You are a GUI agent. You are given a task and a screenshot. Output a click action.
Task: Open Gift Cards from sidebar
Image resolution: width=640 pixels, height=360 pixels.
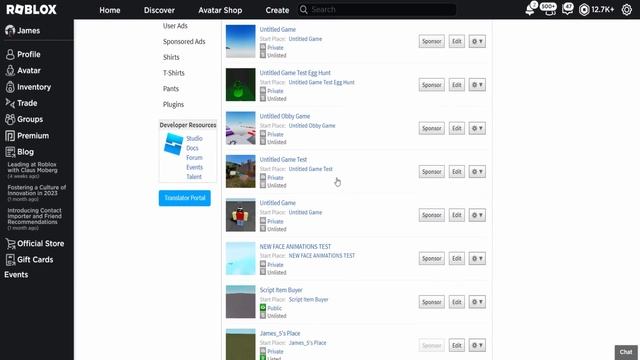tap(29, 260)
